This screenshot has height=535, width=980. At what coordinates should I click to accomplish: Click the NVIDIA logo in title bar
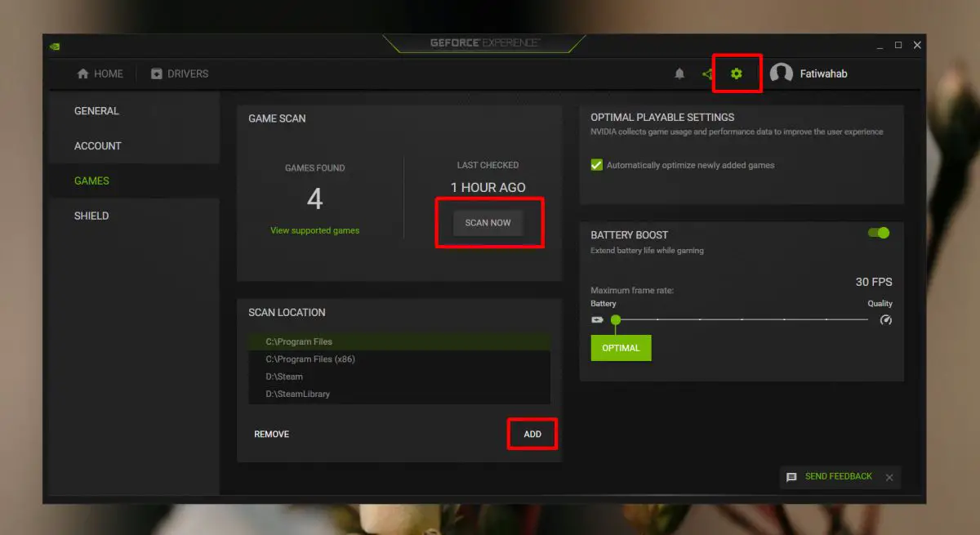tap(55, 46)
